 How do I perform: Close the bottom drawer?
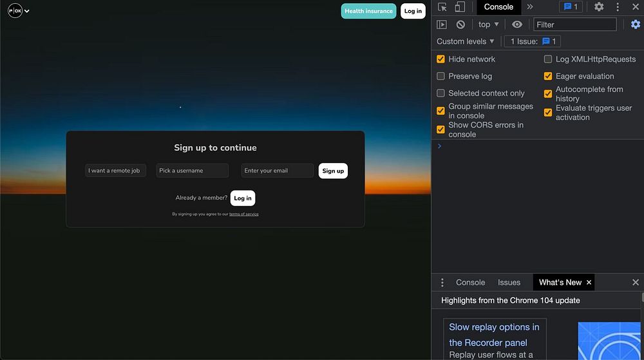636,283
